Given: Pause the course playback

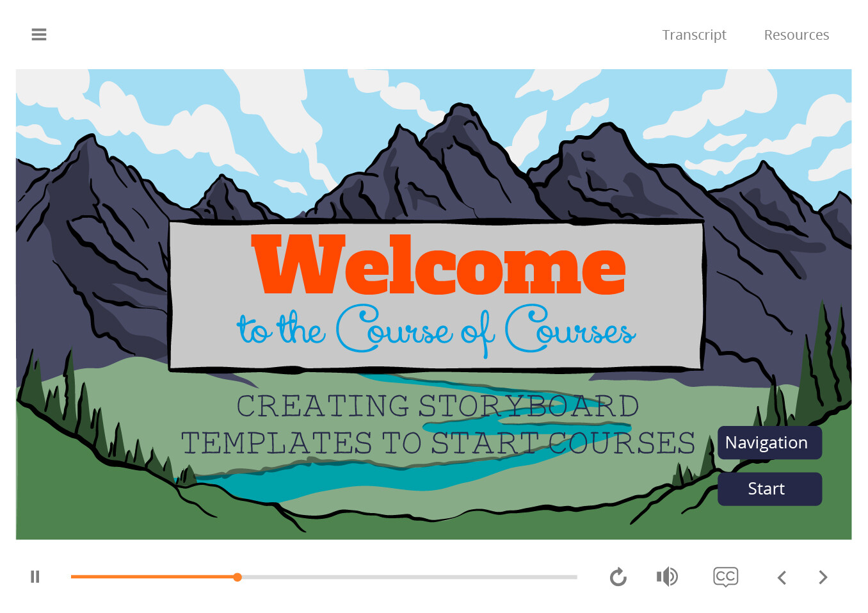Looking at the screenshot, I should click(35, 577).
